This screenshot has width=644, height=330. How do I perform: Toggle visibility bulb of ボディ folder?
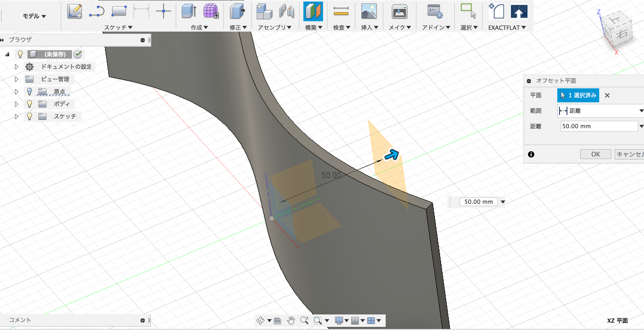(x=30, y=104)
